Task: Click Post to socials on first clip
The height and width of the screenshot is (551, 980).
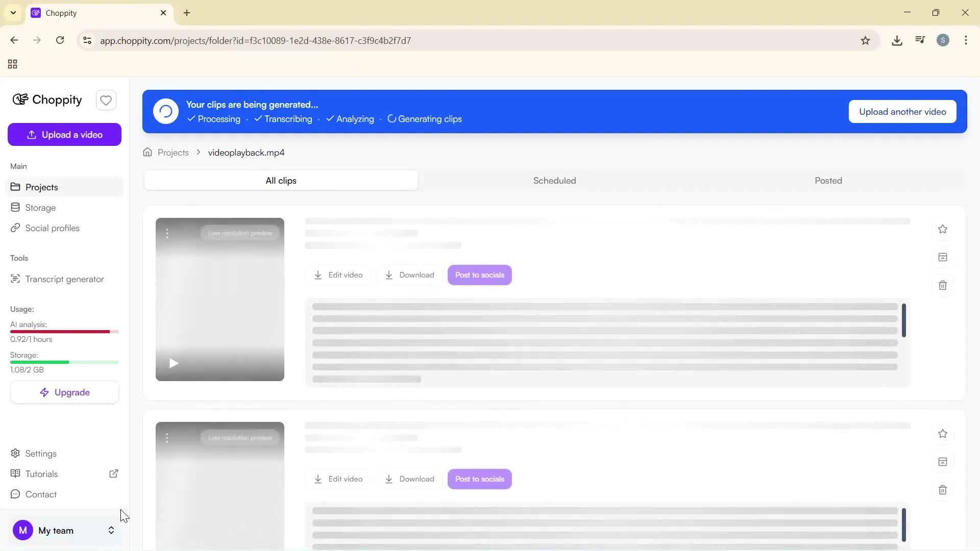Action: (x=479, y=274)
